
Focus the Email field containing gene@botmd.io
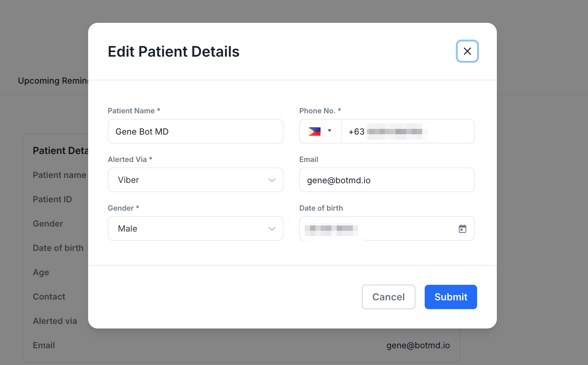coord(387,180)
